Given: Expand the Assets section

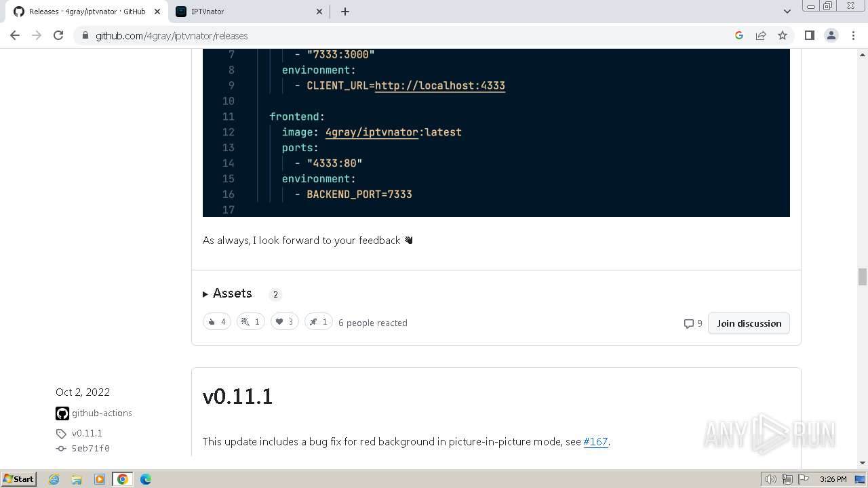Looking at the screenshot, I should pos(227,293).
